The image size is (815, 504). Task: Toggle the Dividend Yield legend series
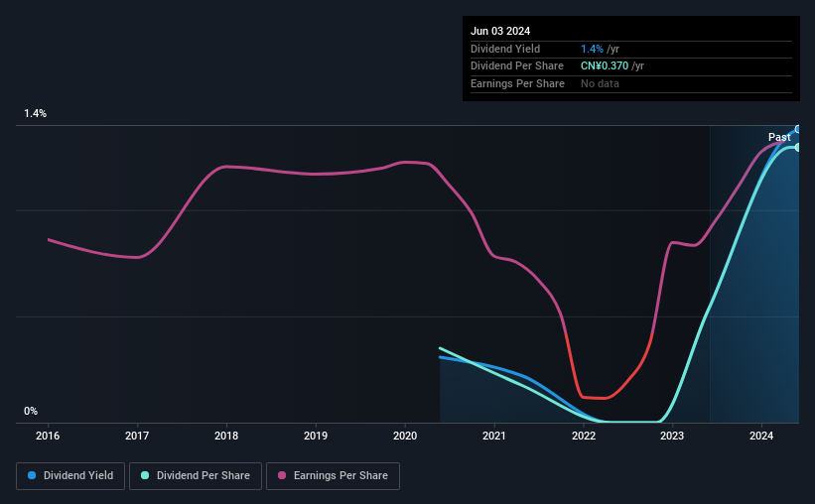(70, 476)
